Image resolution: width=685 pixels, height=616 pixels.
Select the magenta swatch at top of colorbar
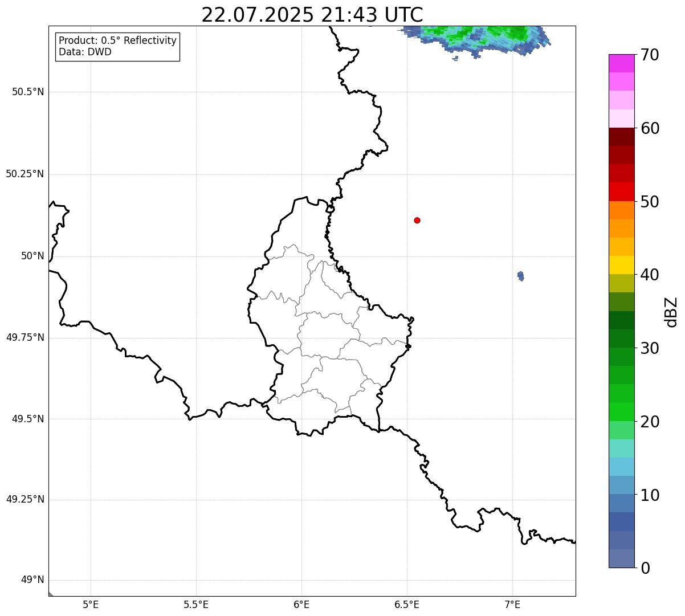tap(621, 63)
